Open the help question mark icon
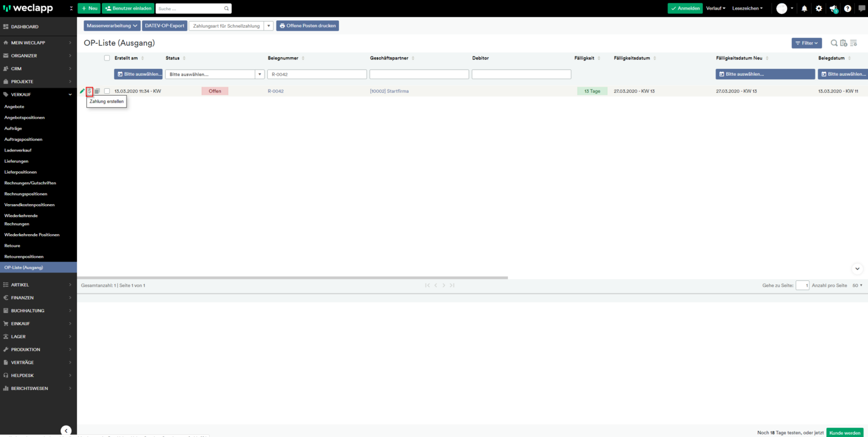The image size is (868, 437). (x=848, y=8)
